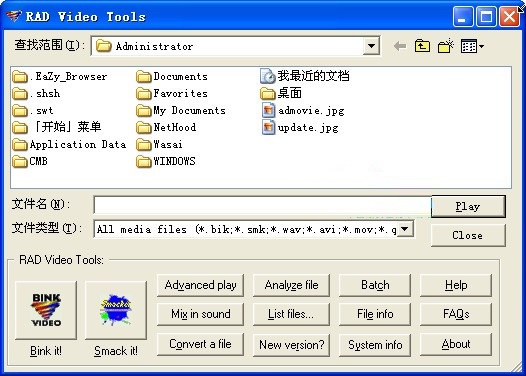This screenshot has height=376, width=526.
Task: Select the CMB folder icon
Action: (x=20, y=161)
